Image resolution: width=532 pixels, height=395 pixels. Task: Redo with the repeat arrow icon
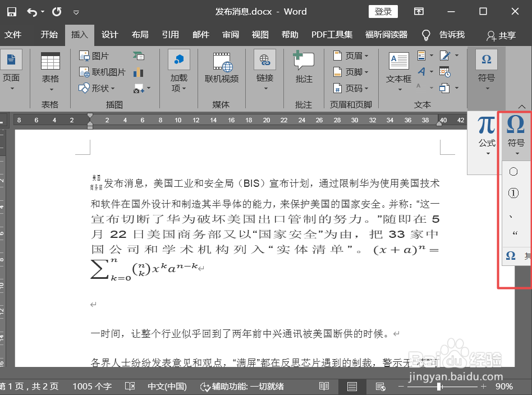pyautogui.click(x=57, y=12)
